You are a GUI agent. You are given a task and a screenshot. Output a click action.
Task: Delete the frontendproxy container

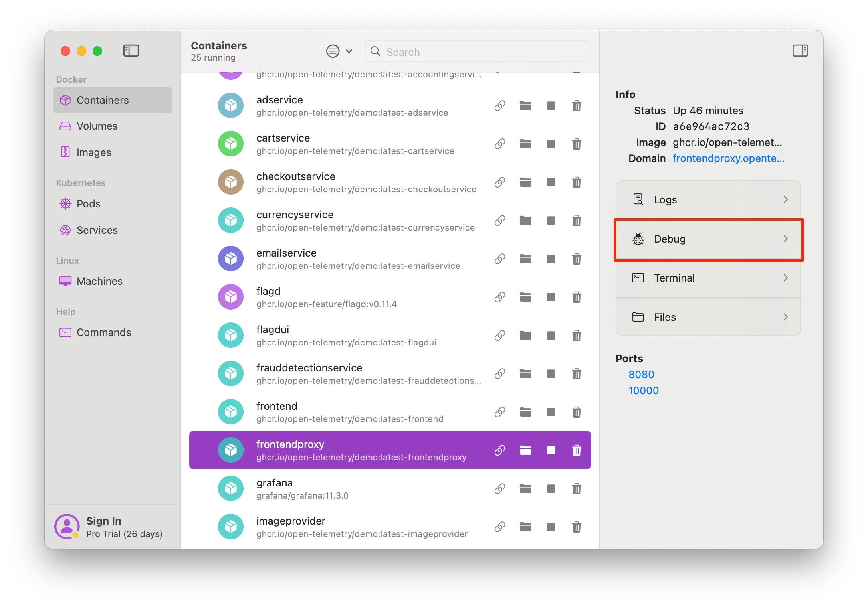coord(577,450)
